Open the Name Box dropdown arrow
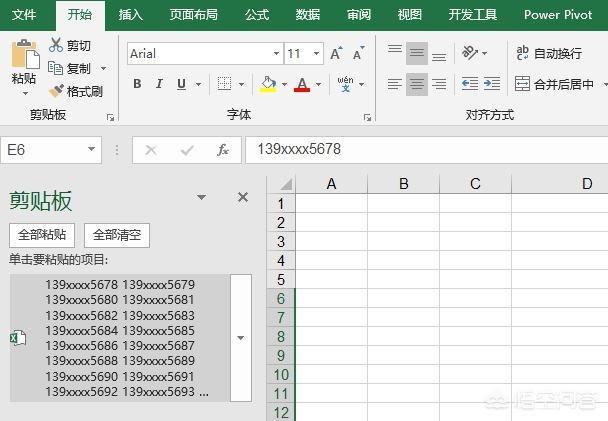 [92, 149]
